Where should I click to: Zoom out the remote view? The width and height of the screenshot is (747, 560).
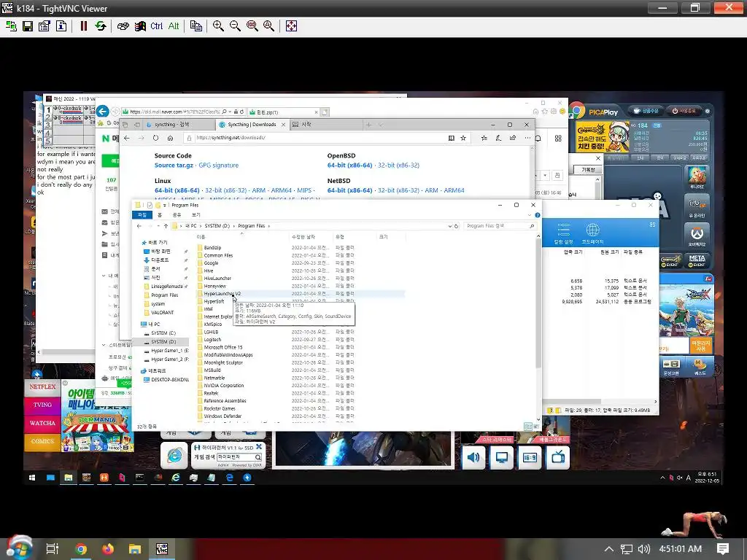click(235, 26)
